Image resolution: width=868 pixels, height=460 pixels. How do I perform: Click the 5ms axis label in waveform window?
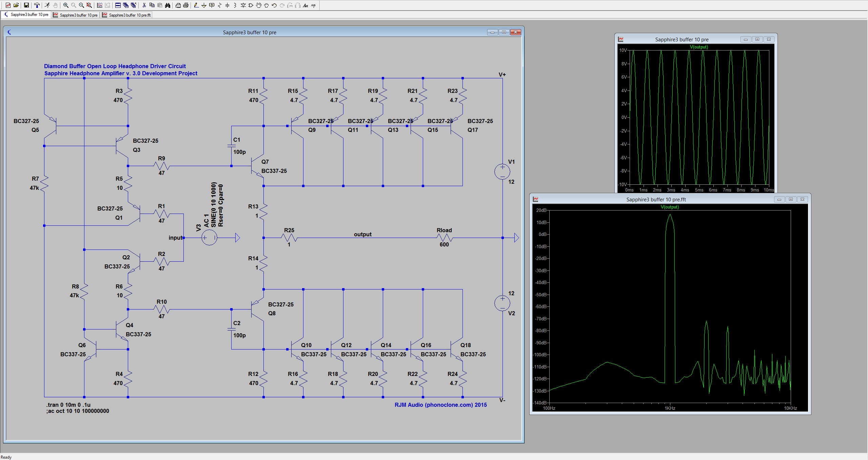(699, 190)
